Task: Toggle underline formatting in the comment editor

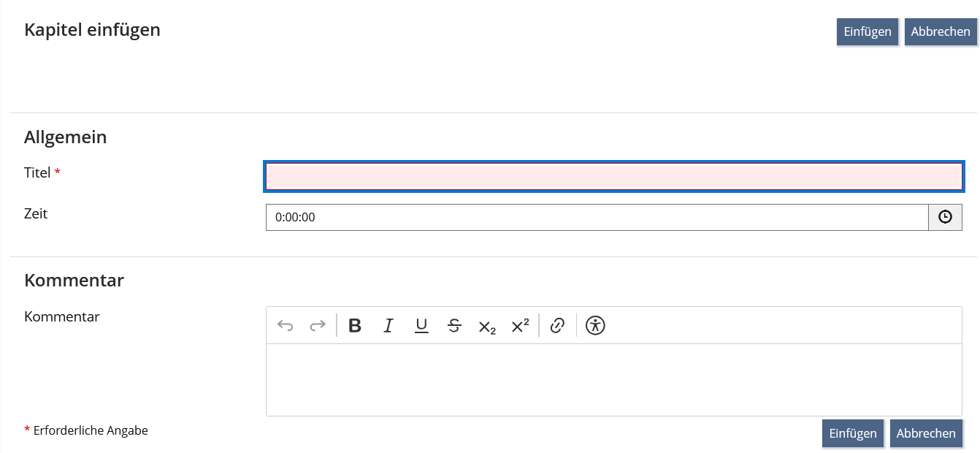Action: coord(421,326)
